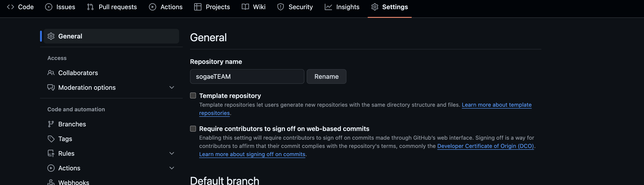Open Learn more about signing off link
The width and height of the screenshot is (644, 185).
(252, 154)
